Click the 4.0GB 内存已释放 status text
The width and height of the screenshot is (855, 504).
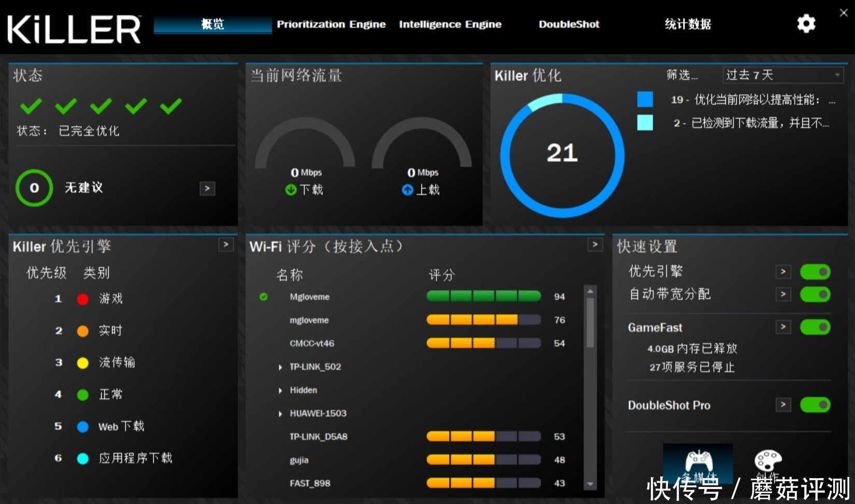point(692,349)
